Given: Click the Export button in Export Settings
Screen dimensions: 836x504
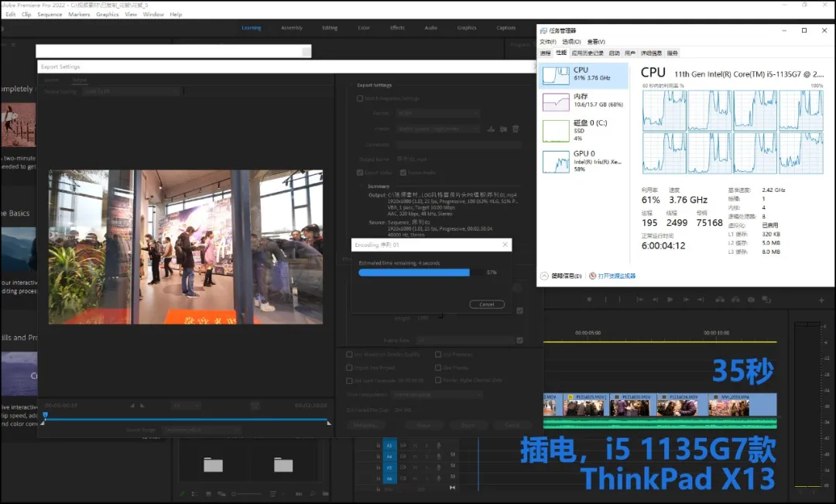Looking at the screenshot, I should [x=468, y=425].
